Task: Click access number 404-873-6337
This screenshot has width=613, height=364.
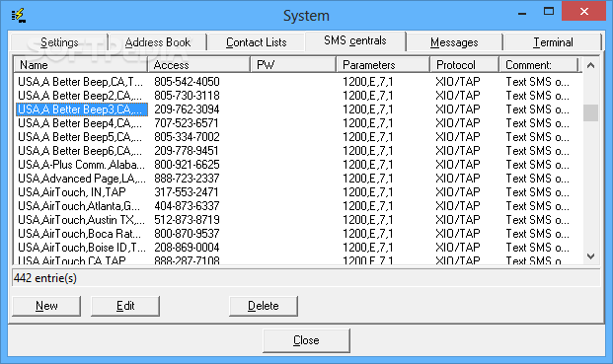Action: pos(187,206)
